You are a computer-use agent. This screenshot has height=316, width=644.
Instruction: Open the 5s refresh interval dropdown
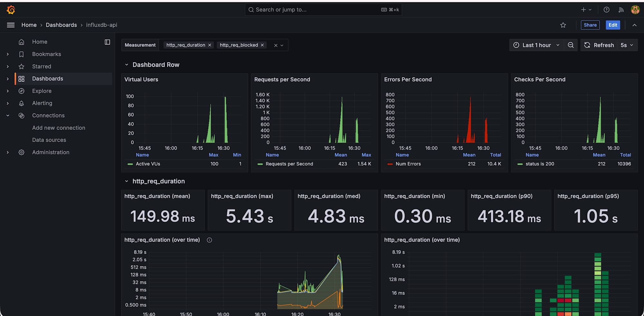627,45
